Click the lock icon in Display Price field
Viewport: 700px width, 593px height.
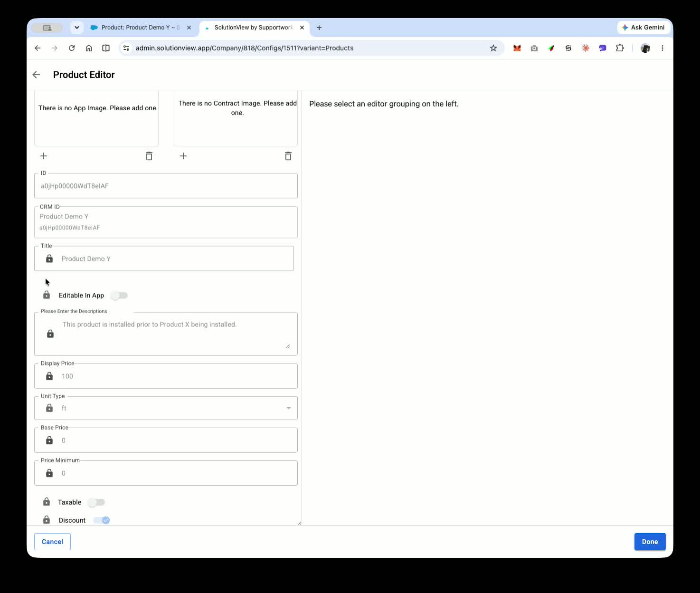49,376
